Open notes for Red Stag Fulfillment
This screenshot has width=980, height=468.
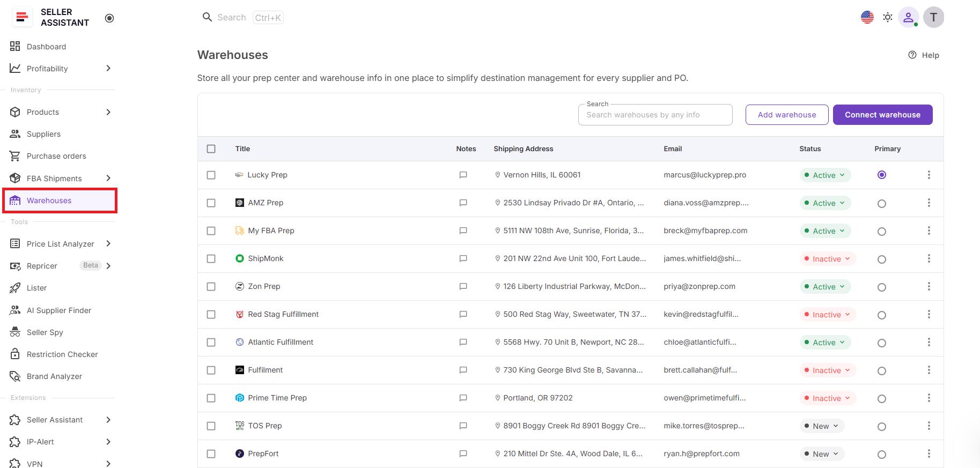(463, 314)
